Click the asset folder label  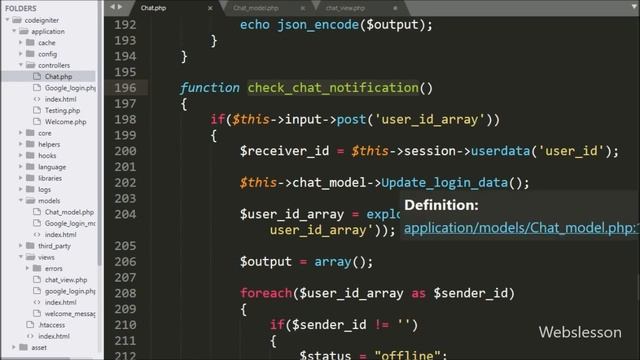(39, 348)
